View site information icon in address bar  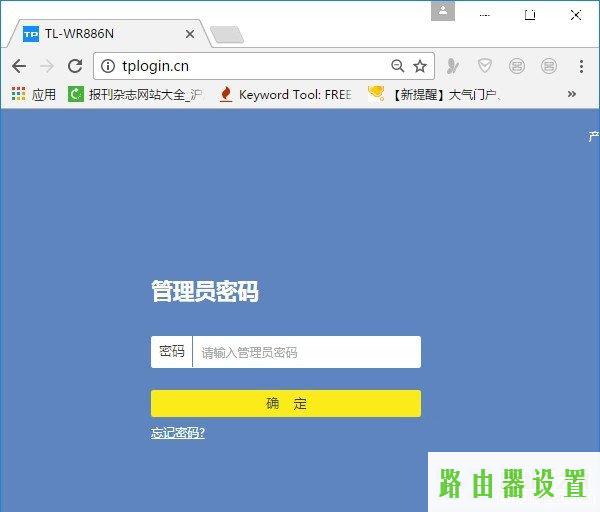108,66
